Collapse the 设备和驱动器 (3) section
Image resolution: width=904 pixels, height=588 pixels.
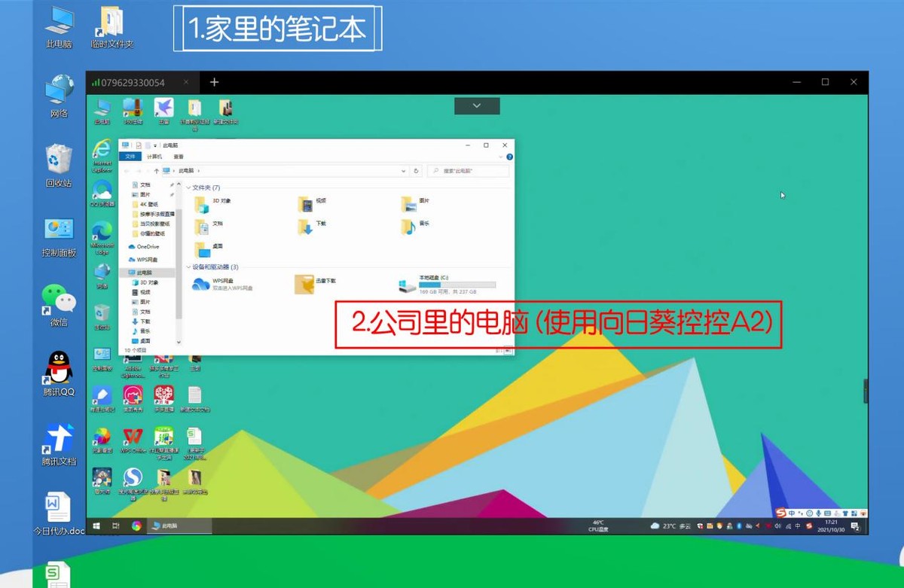pos(188,267)
